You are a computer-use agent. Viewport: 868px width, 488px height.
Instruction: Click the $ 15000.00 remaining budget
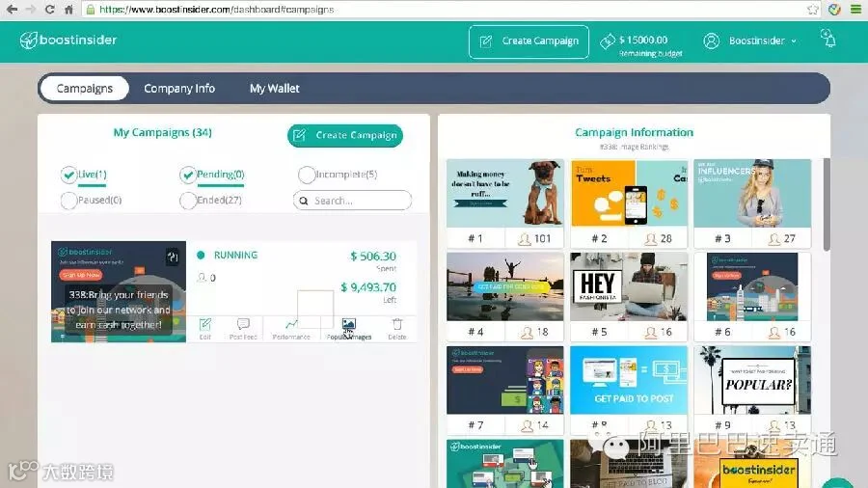pos(643,40)
